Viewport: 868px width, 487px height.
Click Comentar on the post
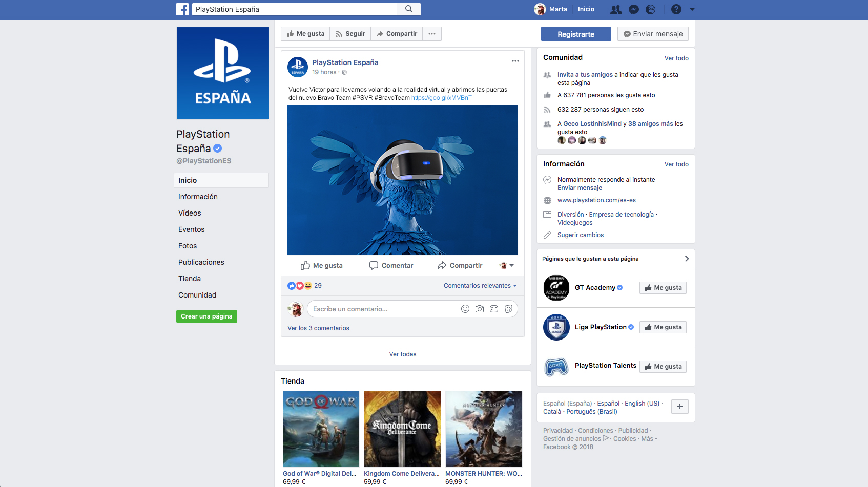point(391,265)
